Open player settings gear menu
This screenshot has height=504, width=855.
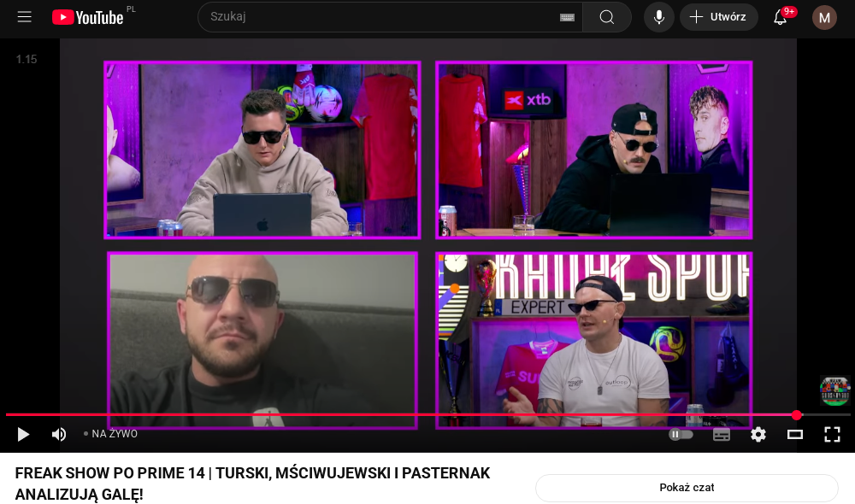tap(758, 434)
